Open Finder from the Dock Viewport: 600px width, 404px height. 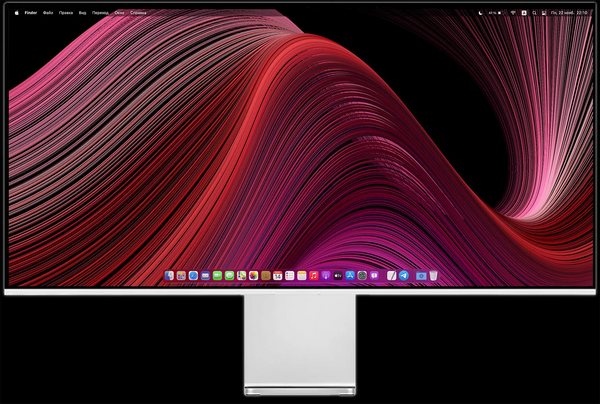(x=169, y=275)
